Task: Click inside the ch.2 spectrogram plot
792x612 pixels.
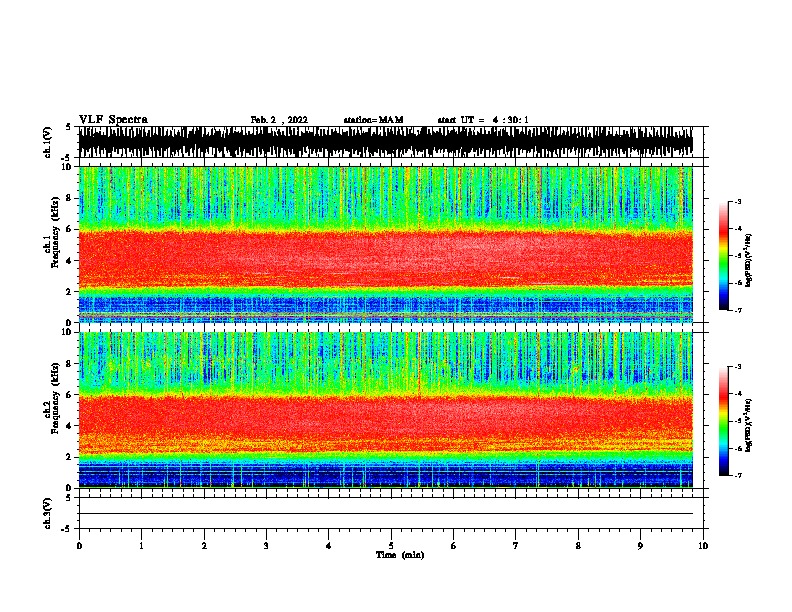Action: (385, 410)
